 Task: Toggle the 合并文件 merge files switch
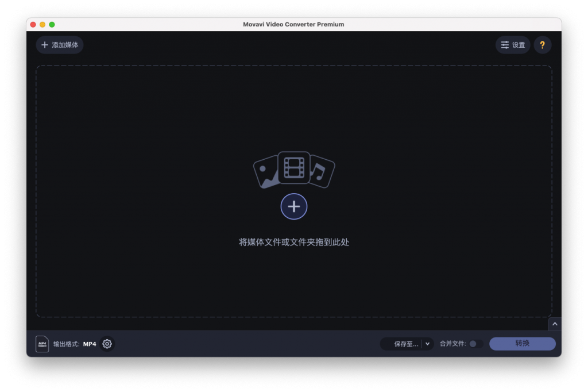tap(476, 344)
